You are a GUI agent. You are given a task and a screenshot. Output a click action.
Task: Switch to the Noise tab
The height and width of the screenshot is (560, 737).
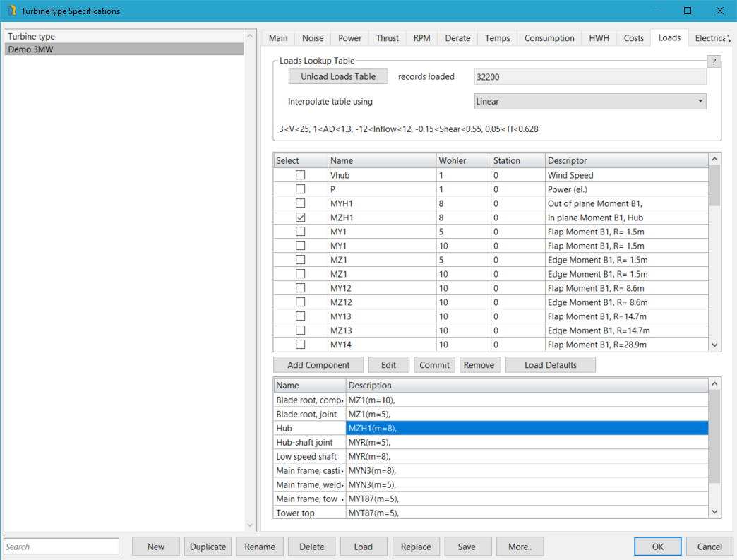pyautogui.click(x=313, y=38)
